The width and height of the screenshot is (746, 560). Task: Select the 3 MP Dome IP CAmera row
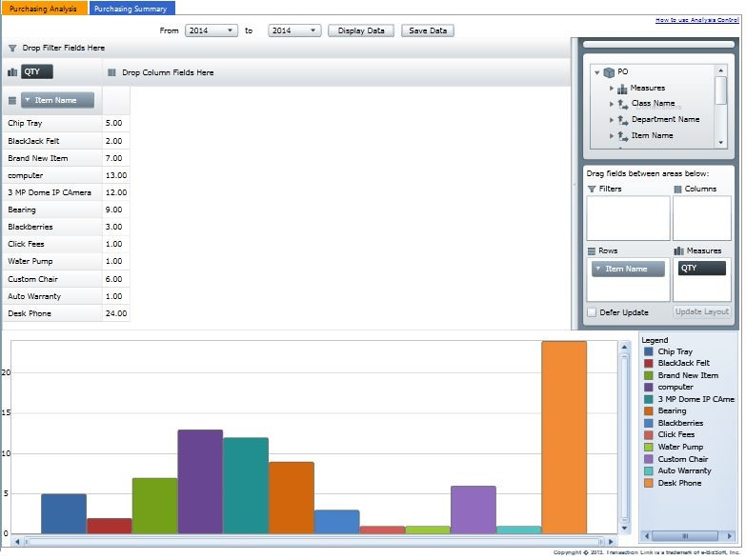52,192
